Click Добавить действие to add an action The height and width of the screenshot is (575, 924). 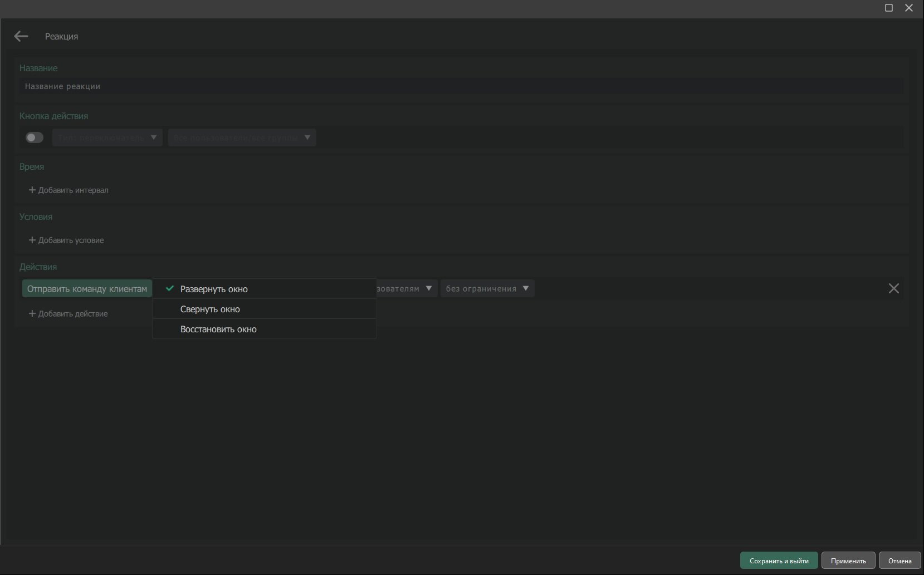coord(68,314)
